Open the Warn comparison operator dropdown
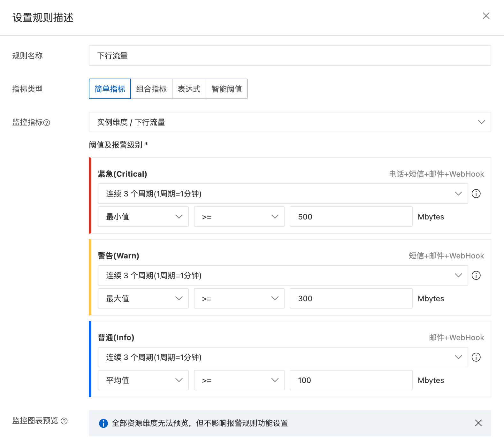This screenshot has width=504, height=444. pos(239,298)
